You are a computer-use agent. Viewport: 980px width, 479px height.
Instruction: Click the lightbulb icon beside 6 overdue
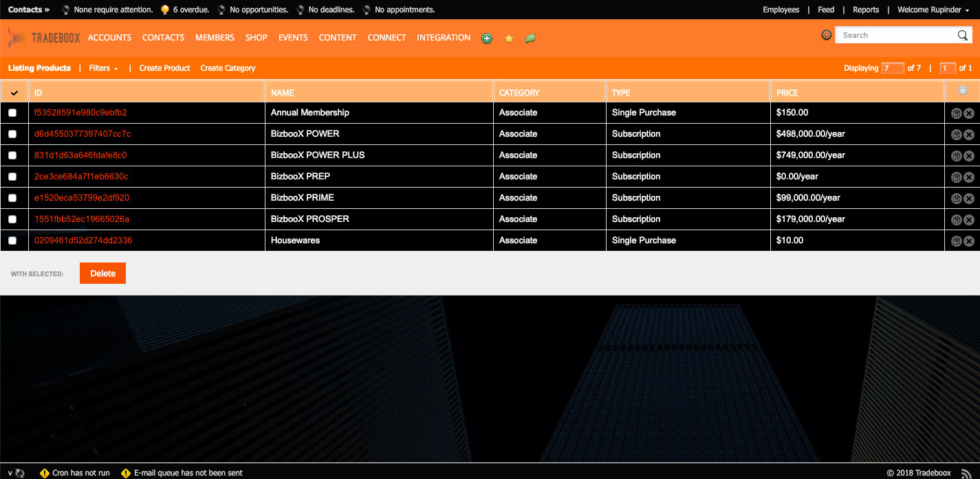click(164, 10)
